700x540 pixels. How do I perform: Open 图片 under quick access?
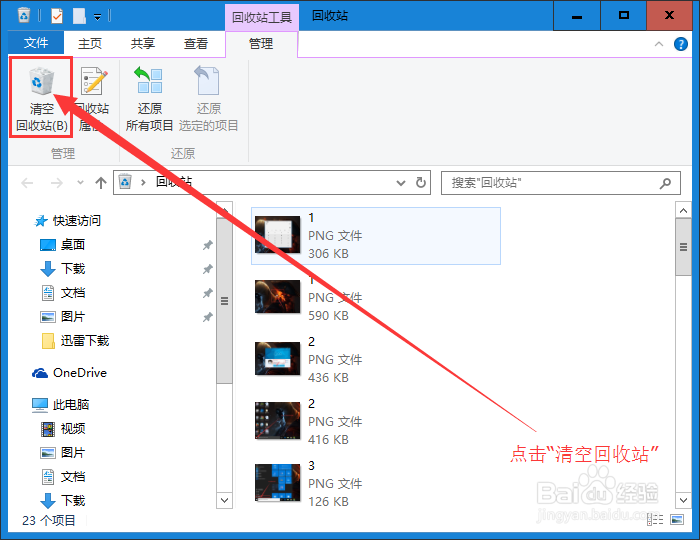(x=62, y=317)
